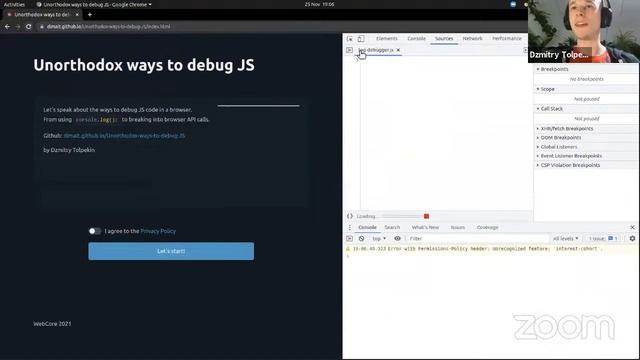Stop loading with the red square

click(x=427, y=216)
